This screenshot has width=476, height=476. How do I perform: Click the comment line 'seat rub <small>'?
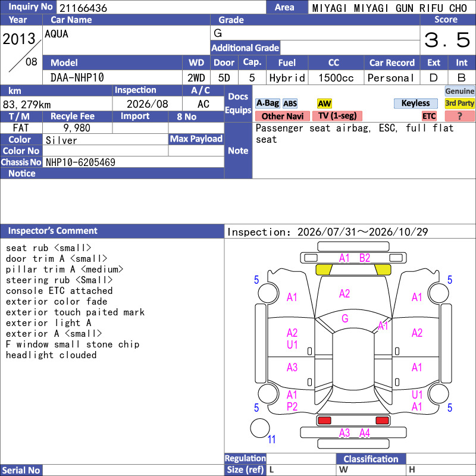[49, 248]
